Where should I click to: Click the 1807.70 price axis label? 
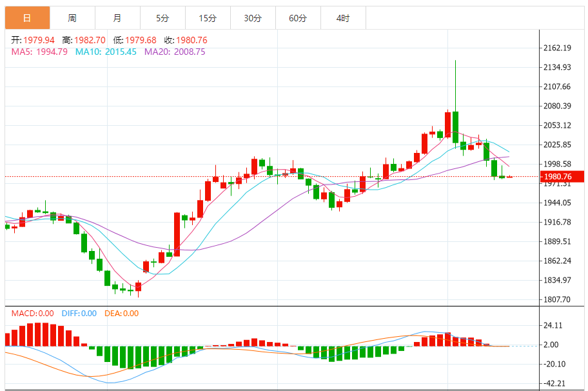coord(557,299)
